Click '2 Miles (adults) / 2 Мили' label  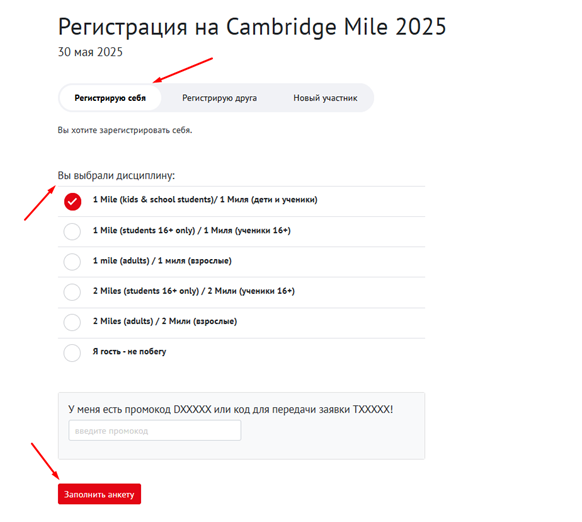pyautogui.click(x=165, y=322)
